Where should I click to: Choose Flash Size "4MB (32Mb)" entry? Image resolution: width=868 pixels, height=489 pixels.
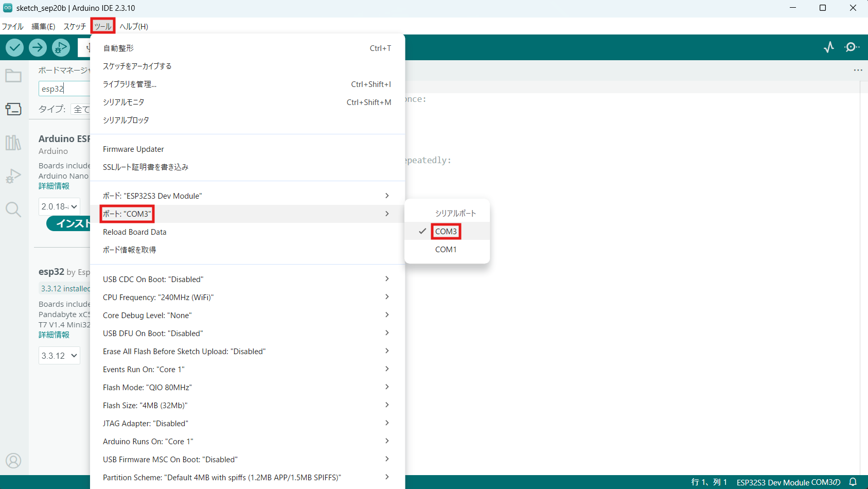pyautogui.click(x=247, y=405)
